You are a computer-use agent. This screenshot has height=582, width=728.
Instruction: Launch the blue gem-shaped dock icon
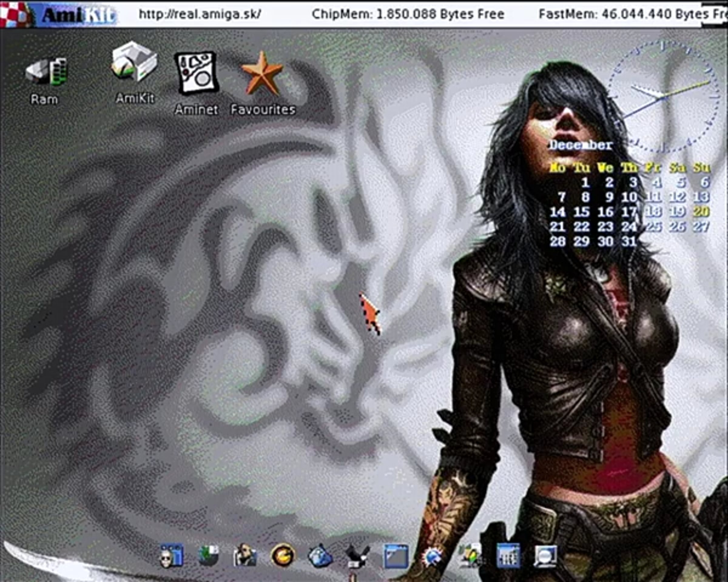point(320,556)
